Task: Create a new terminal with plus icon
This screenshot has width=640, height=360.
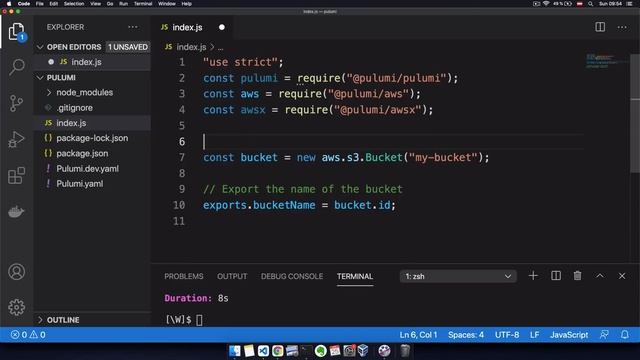Action: pyautogui.click(x=533, y=276)
